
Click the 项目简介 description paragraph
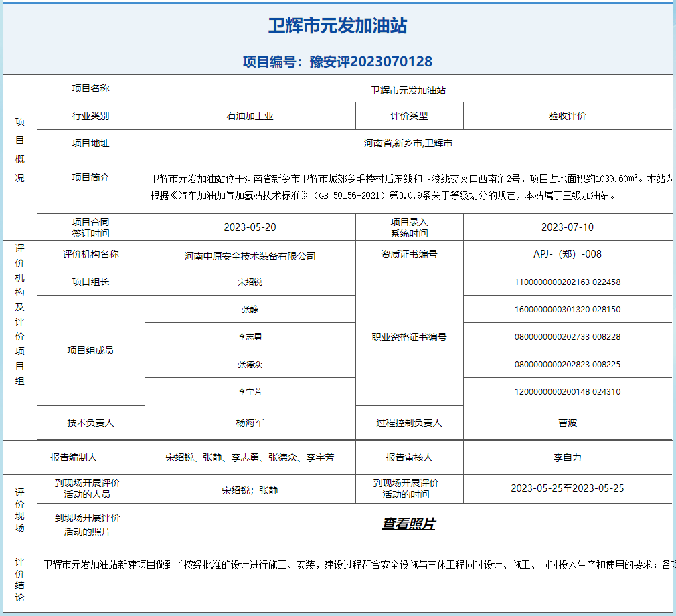point(412,187)
